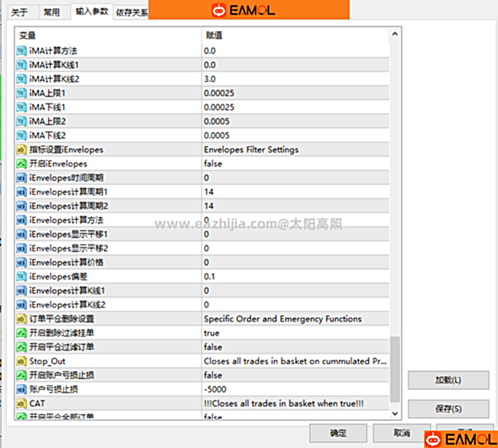The width and height of the screenshot is (498, 448).
Task: Click the string icon beside 指标设置iEnvelopes
Action: click(20, 150)
